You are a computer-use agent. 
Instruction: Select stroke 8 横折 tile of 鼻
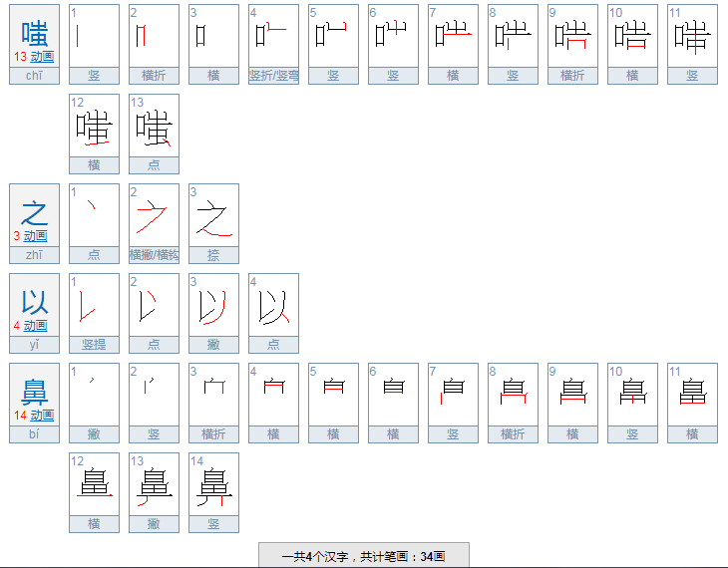coord(513,397)
